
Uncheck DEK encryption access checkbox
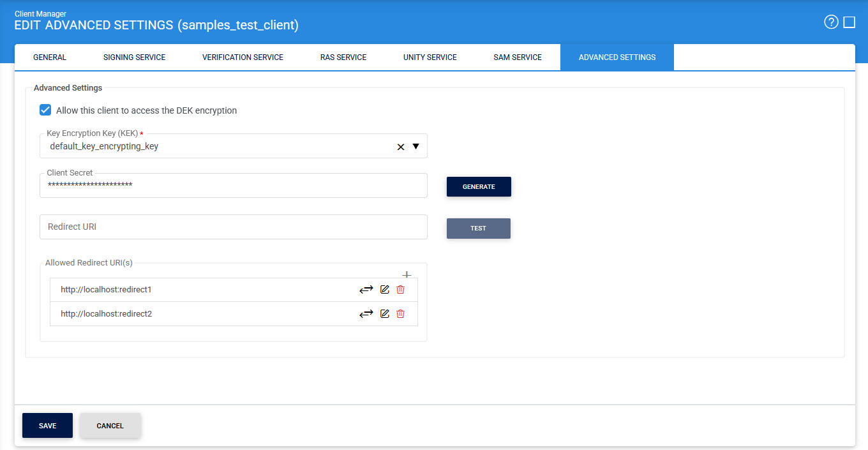coord(45,110)
